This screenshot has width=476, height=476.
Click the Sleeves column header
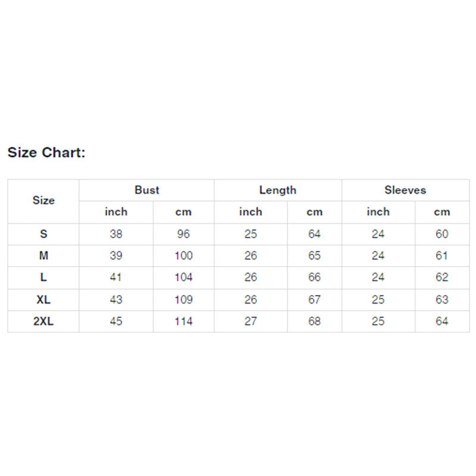coord(405,190)
